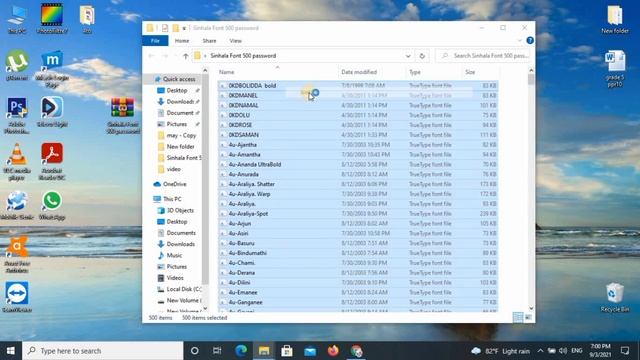640x360 pixels.
Task: Sort files by Type column header
Action: coord(433,72)
